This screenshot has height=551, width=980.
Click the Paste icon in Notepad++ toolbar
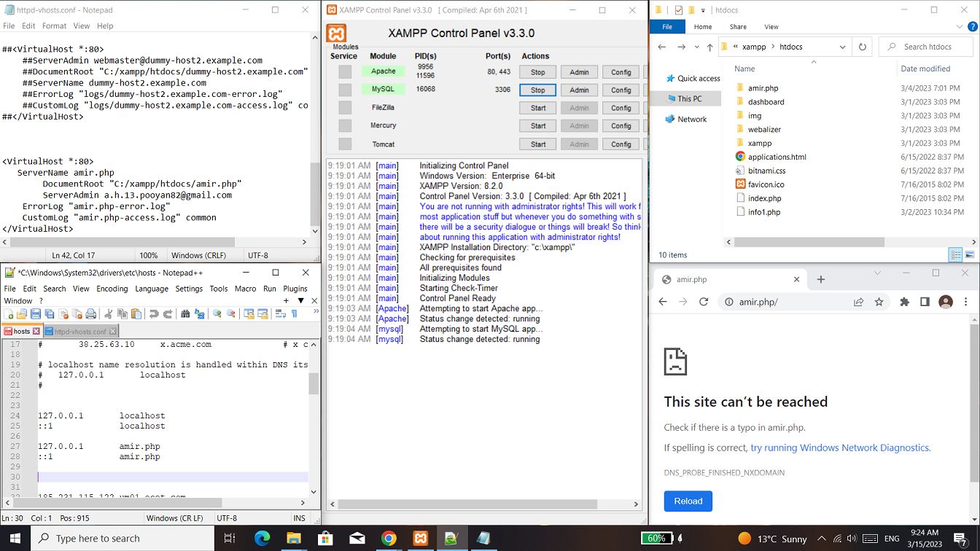coord(136,314)
